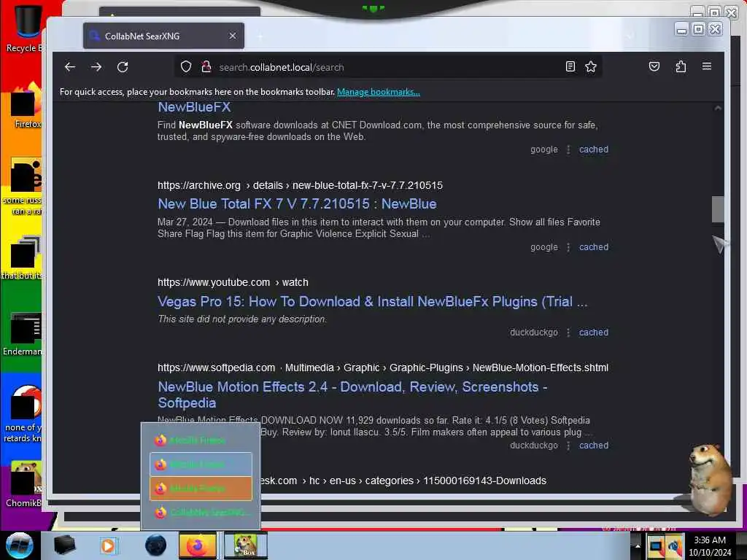Click the dark globe taskbar icon
The width and height of the screenshot is (747, 560).
point(156,545)
